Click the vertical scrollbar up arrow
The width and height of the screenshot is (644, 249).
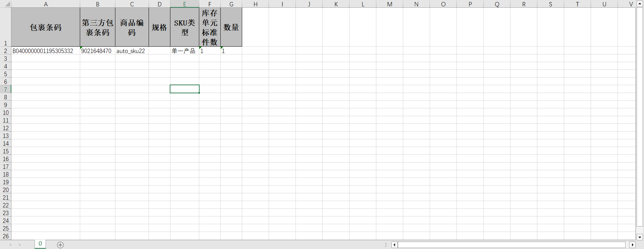[640, 3]
